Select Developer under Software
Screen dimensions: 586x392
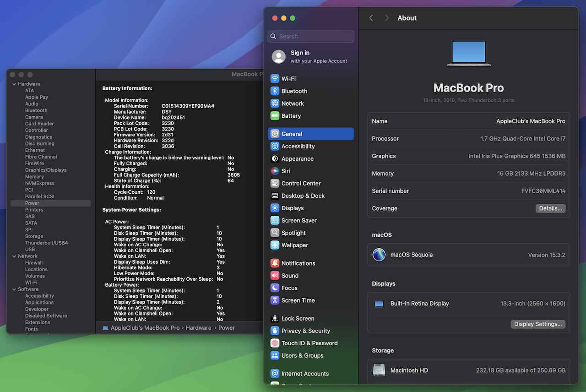[37, 309]
